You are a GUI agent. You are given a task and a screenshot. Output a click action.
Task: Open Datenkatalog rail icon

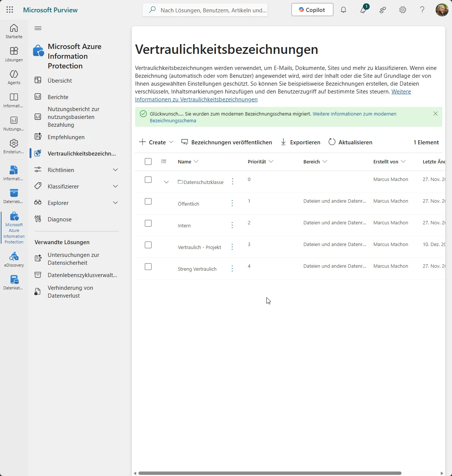coord(14,283)
